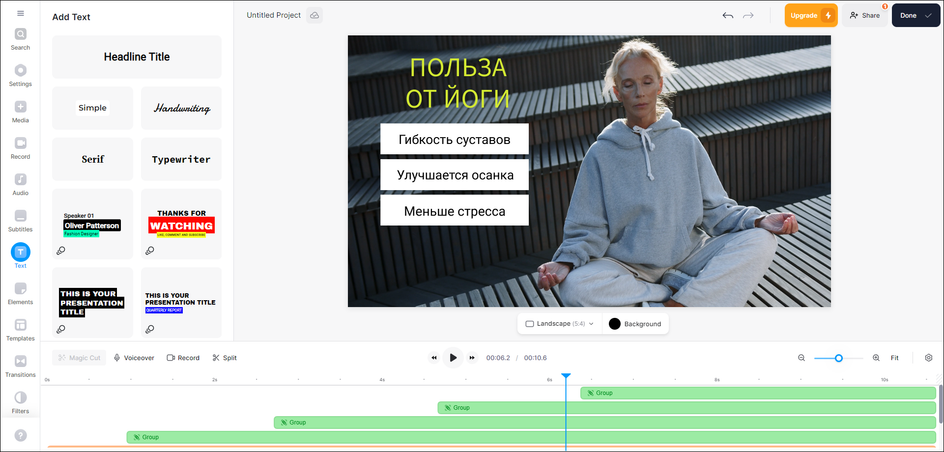
Task: Click the undo arrow icon
Action: pyautogui.click(x=728, y=15)
